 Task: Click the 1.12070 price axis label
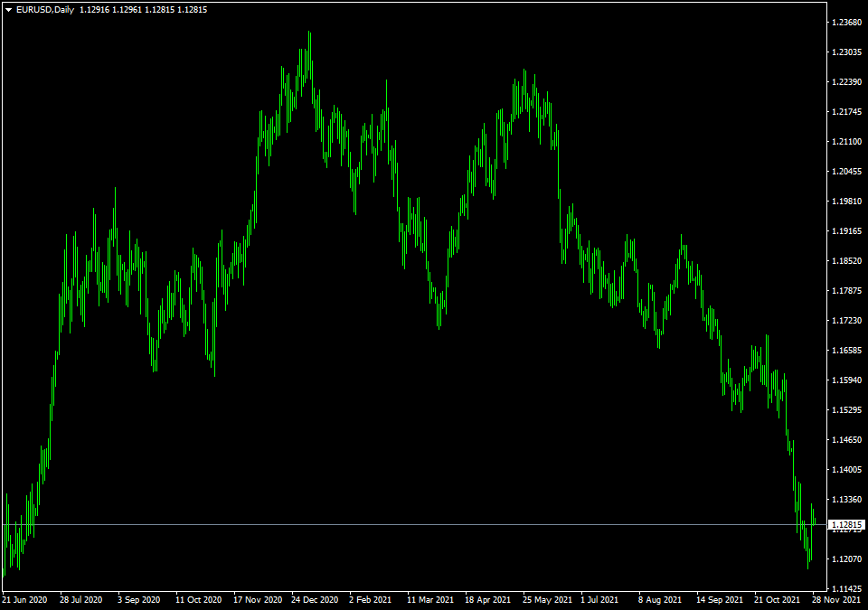click(847, 559)
